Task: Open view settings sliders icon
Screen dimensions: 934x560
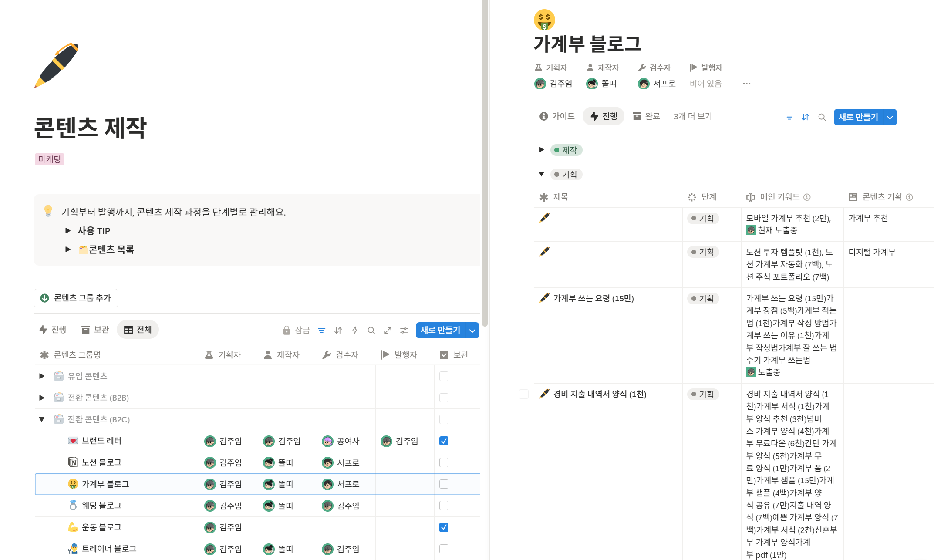Action: [404, 331]
